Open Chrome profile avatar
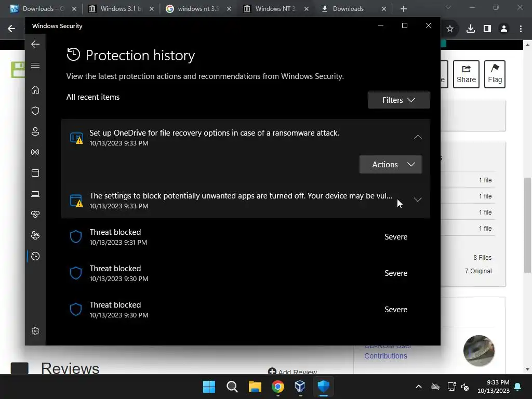The height and width of the screenshot is (399, 532). coord(504,29)
